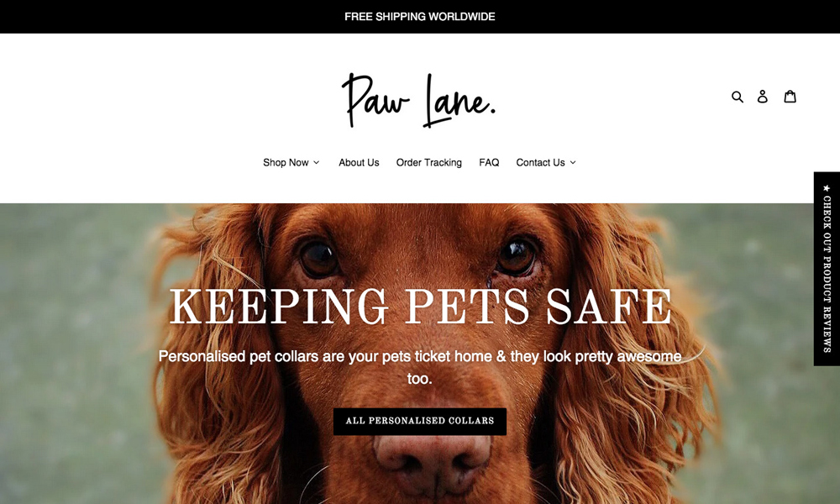Click the account login person icon

click(x=763, y=97)
